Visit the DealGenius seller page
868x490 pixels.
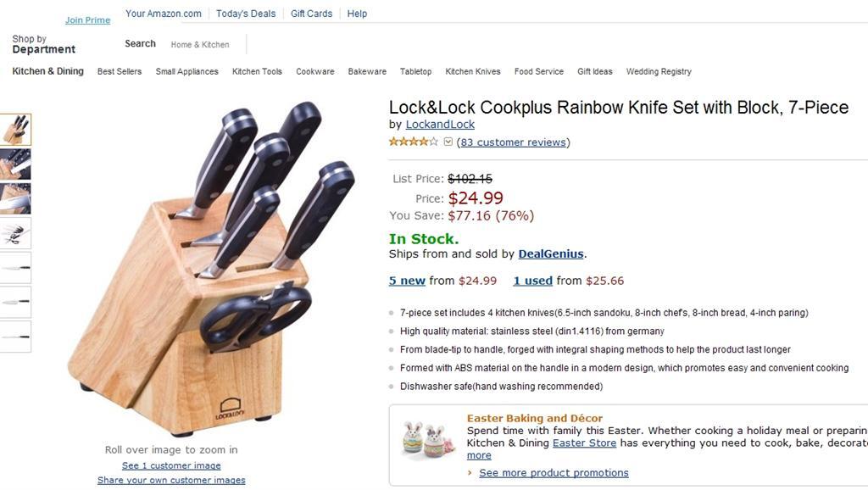tap(551, 253)
